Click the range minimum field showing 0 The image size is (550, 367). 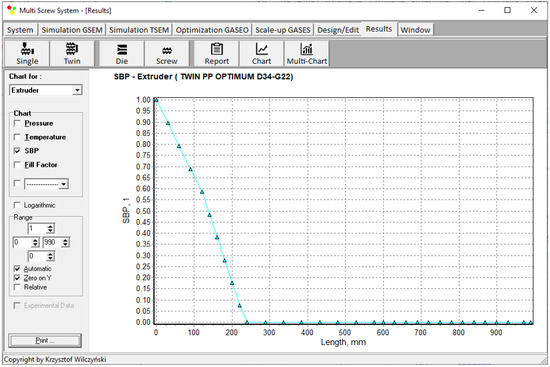pyautogui.click(x=22, y=242)
